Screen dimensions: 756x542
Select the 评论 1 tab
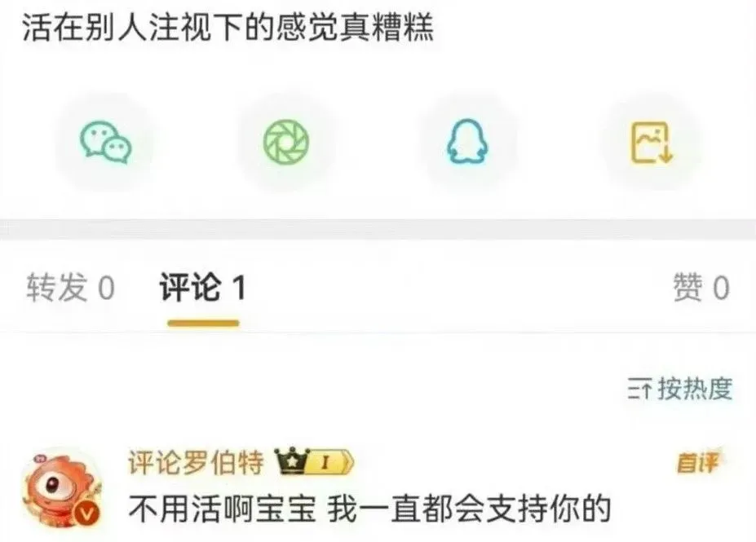pyautogui.click(x=202, y=288)
